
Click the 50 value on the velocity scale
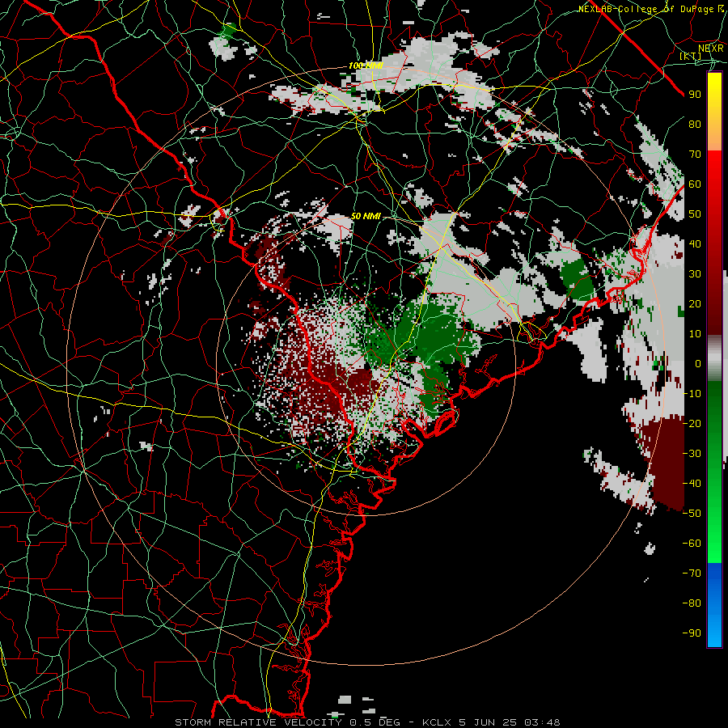point(695,214)
